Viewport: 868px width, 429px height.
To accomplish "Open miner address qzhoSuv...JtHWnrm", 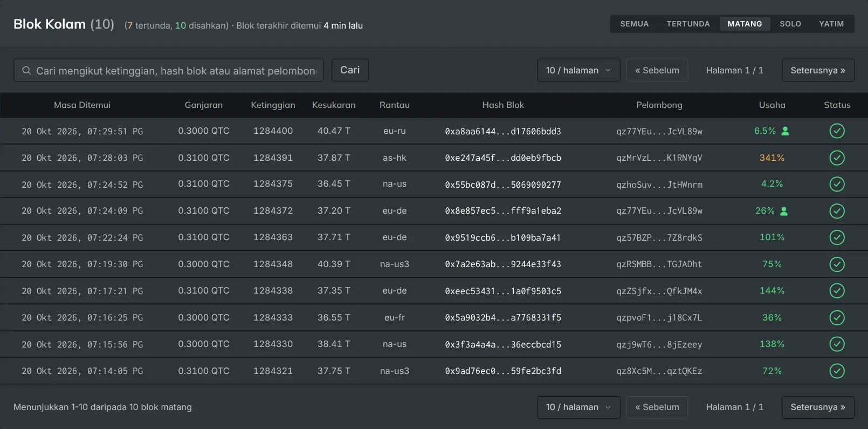I will pos(659,185).
